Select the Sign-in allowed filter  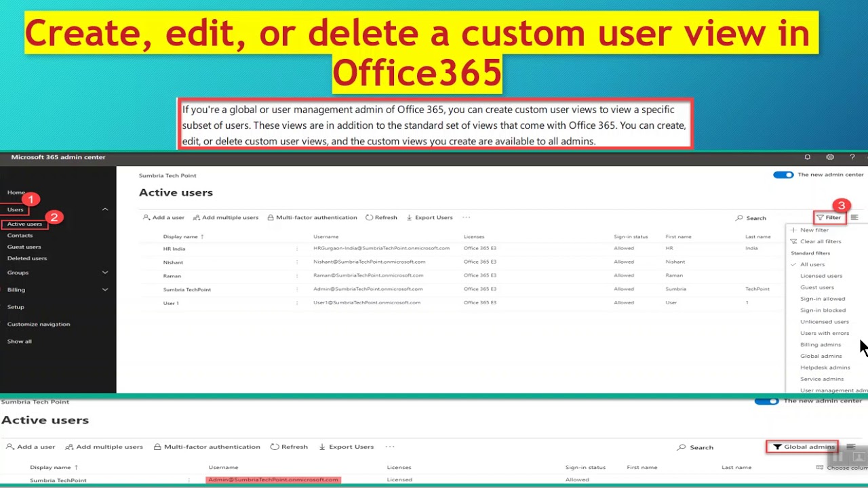[823, 299]
